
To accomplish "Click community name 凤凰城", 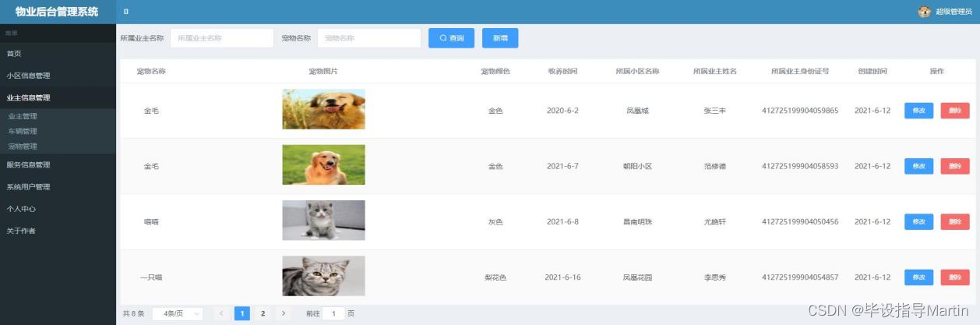I will pyautogui.click(x=637, y=111).
